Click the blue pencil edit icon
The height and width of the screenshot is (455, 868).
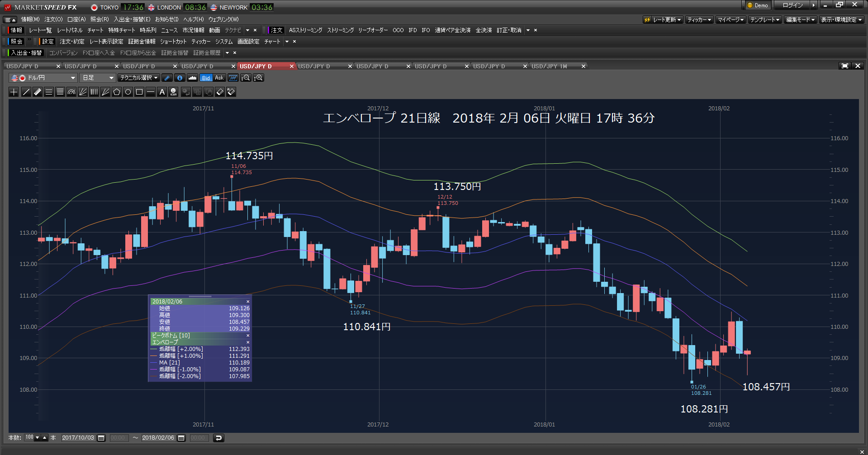click(x=167, y=78)
